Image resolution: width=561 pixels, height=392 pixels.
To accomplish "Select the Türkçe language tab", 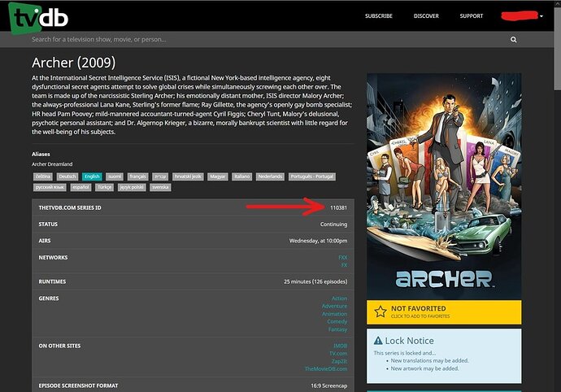I will [104, 187].
